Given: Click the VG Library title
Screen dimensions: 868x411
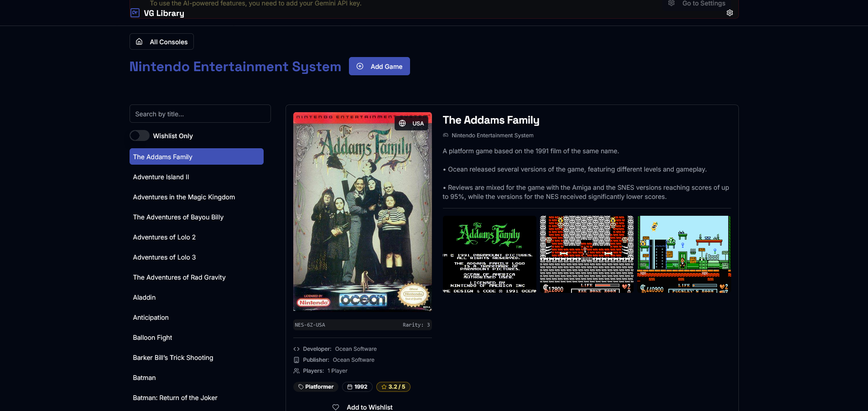Looking at the screenshot, I should [164, 13].
